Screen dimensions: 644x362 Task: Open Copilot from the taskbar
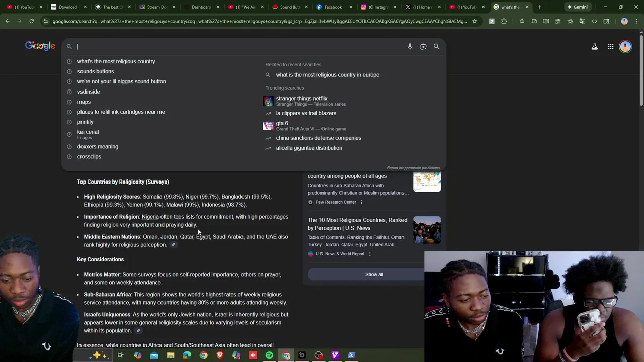(137, 355)
